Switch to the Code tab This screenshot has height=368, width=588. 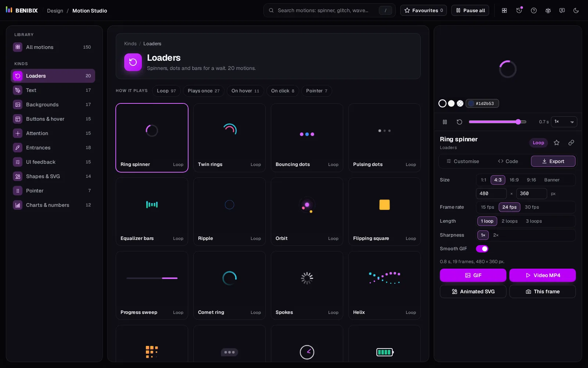(508, 161)
